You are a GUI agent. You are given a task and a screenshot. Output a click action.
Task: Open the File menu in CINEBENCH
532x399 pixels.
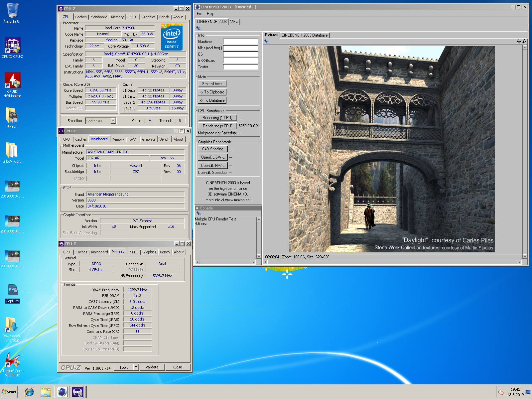tap(199, 14)
